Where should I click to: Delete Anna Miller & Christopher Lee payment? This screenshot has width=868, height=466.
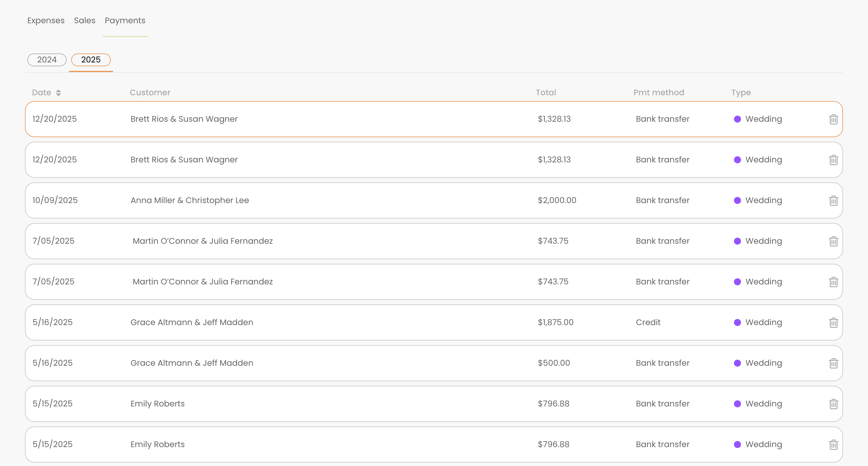(833, 201)
